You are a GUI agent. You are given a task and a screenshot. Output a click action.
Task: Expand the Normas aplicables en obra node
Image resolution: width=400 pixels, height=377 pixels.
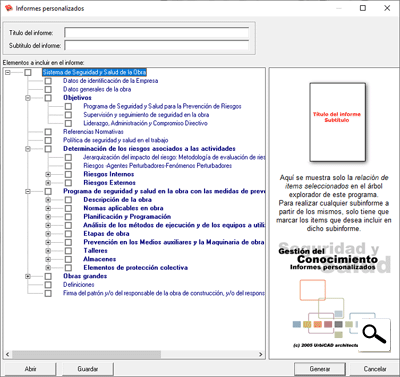coord(48,208)
